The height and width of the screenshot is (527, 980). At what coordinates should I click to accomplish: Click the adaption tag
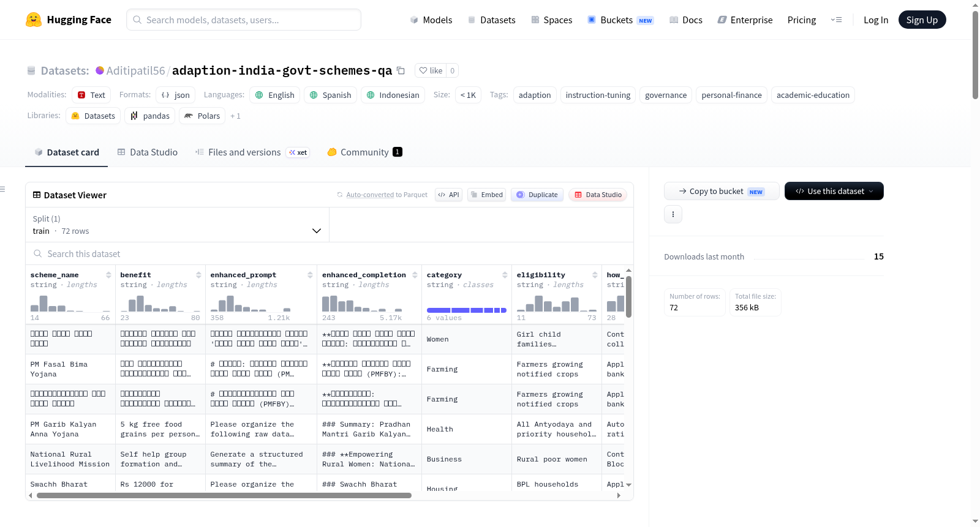coord(535,95)
